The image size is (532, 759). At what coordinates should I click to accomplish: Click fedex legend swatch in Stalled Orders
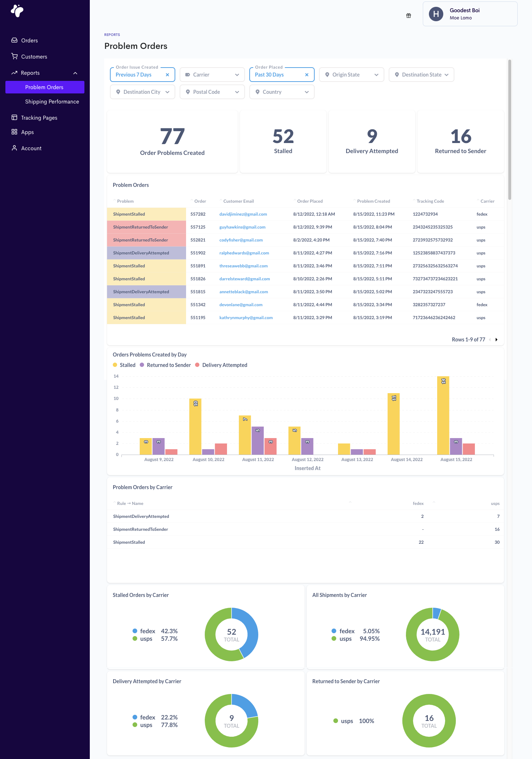click(135, 631)
